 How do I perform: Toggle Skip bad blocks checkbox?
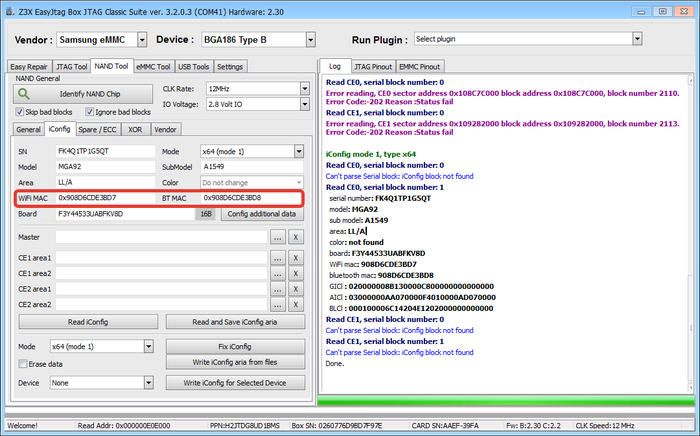point(20,112)
